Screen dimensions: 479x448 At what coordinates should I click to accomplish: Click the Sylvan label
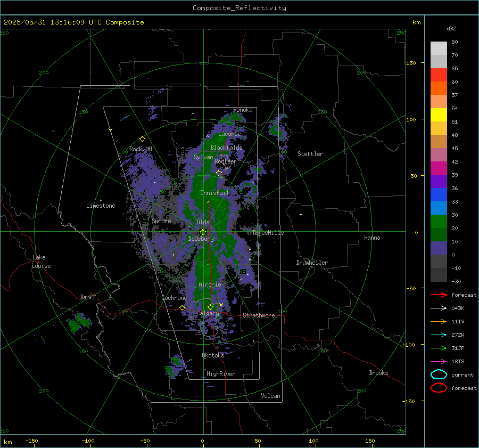coord(203,157)
